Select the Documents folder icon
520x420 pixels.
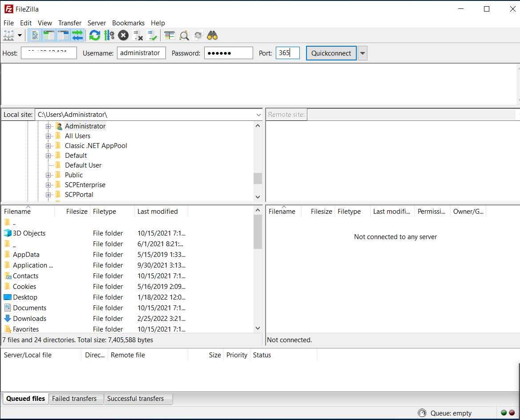pos(7,308)
